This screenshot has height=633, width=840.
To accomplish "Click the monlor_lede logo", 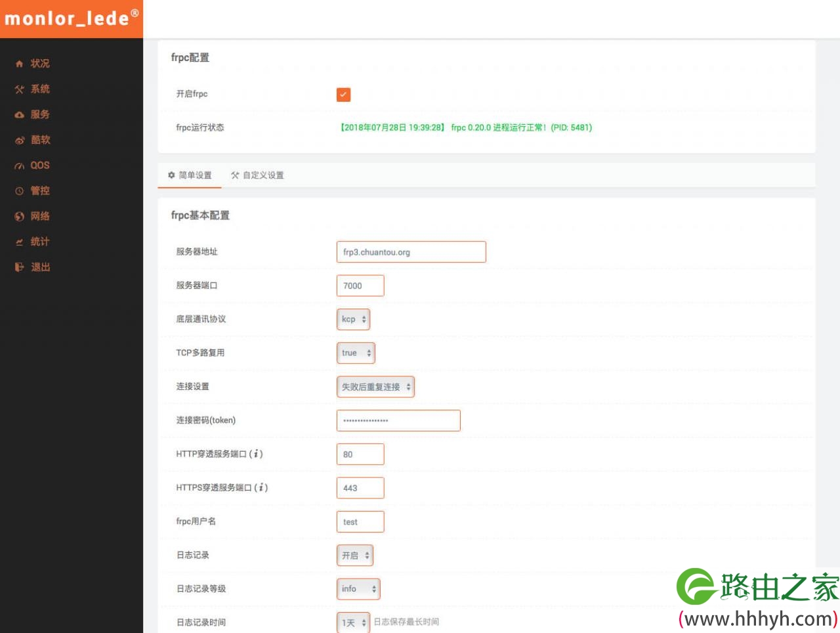I will 72,18.
